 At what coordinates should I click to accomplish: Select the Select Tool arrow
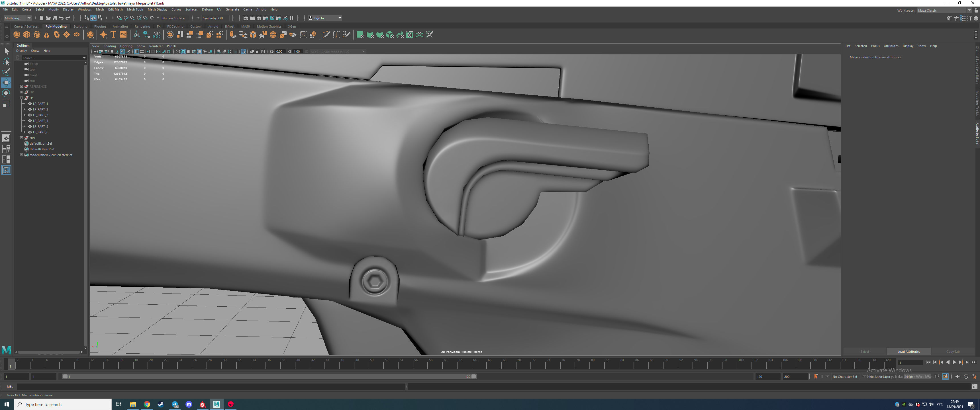[6, 51]
